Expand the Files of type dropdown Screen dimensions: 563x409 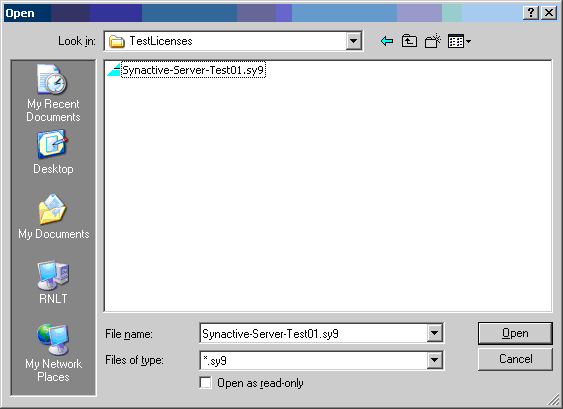(x=434, y=360)
